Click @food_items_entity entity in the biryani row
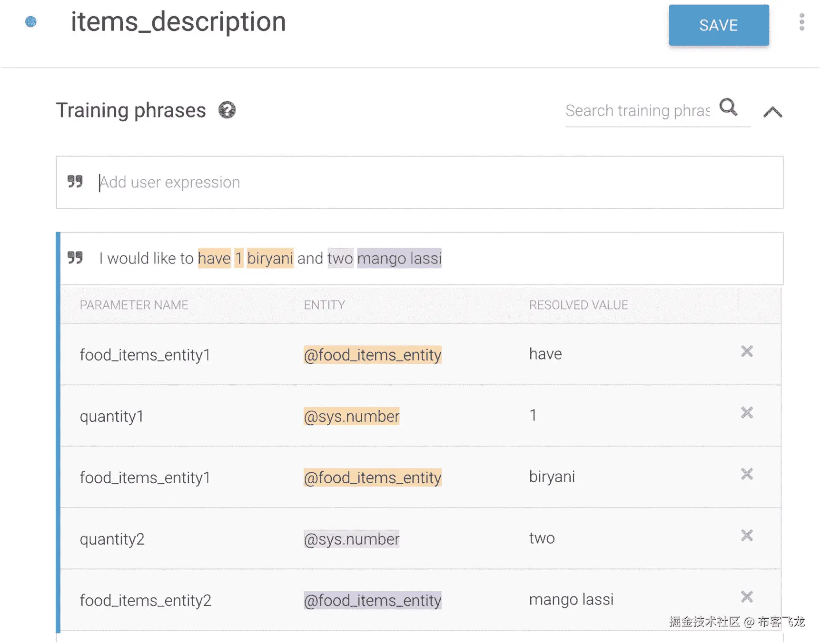 [x=373, y=478]
